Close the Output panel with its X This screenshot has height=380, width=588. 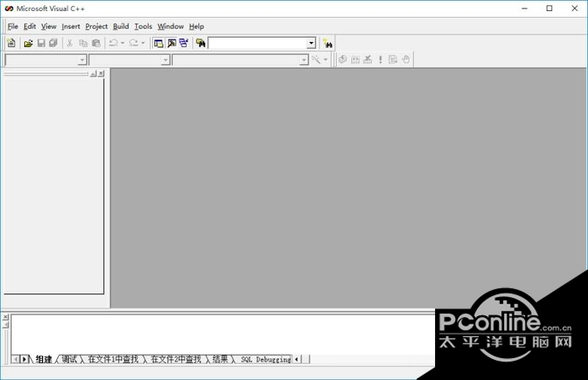[x=5, y=317]
